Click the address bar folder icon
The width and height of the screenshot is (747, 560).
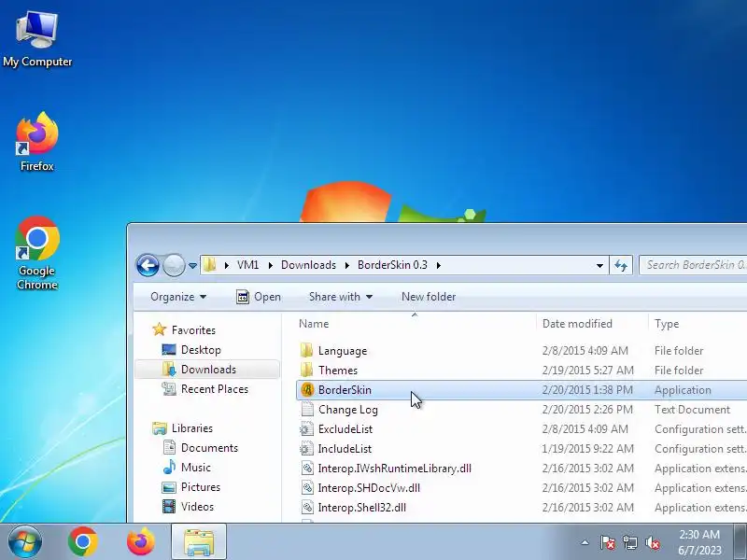[209, 265]
